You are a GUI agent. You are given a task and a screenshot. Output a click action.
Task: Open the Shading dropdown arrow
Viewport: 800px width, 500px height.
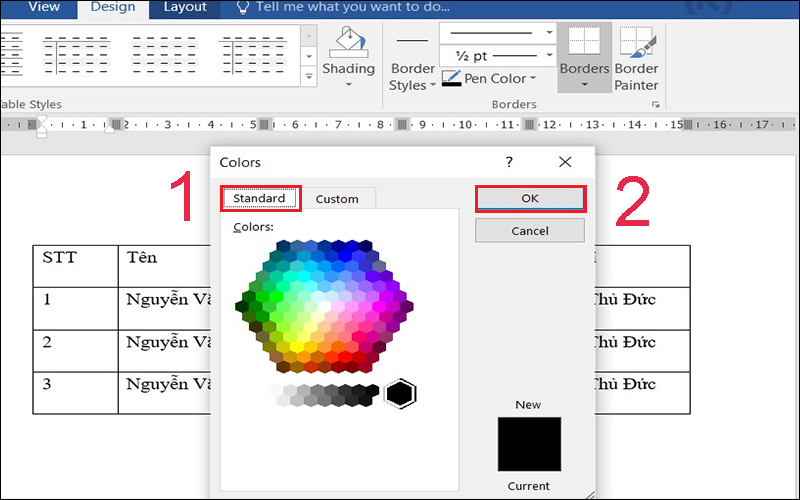(348, 84)
